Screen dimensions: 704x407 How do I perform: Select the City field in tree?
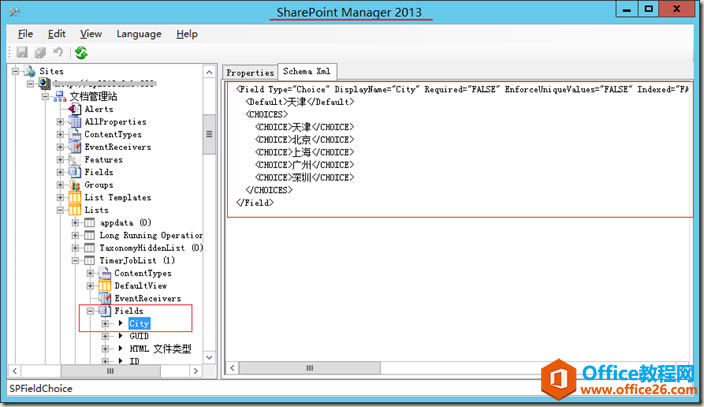(139, 323)
